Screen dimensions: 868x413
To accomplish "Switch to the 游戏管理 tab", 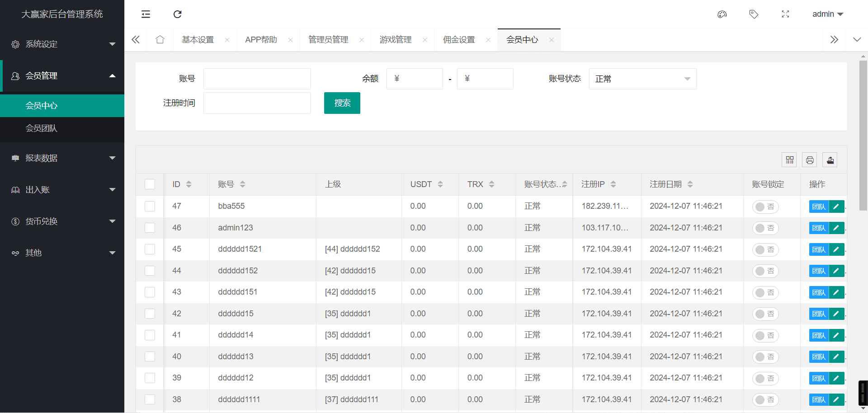I will 396,40.
